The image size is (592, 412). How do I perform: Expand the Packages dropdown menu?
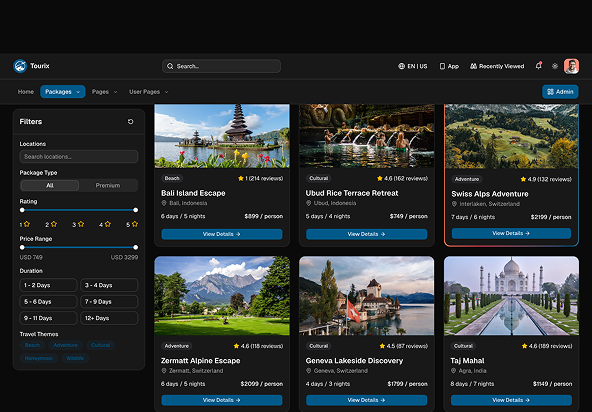63,92
